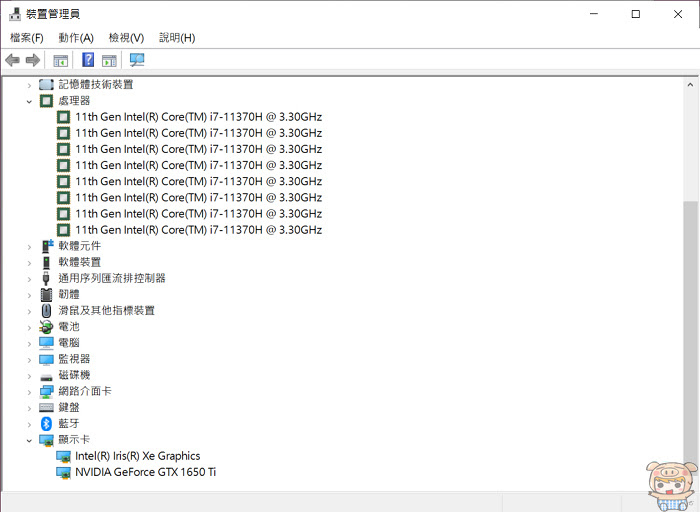This screenshot has width=700, height=512.
Task: Click the 鍵盤 keyboard icon
Action: point(46,407)
